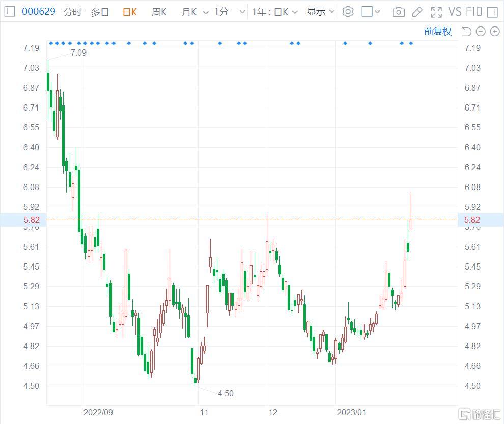Click stock code 000629
This screenshot has width=504, height=424.
39,12
